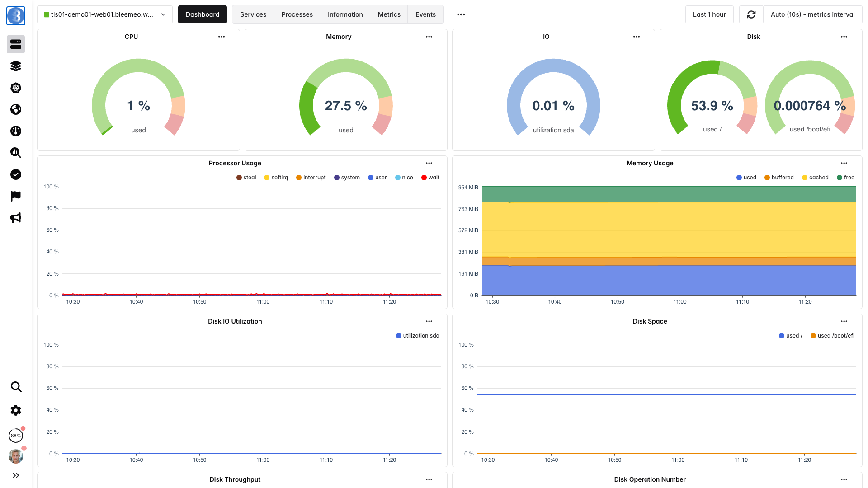Click the checkmark status sidebar icon

pos(16,174)
